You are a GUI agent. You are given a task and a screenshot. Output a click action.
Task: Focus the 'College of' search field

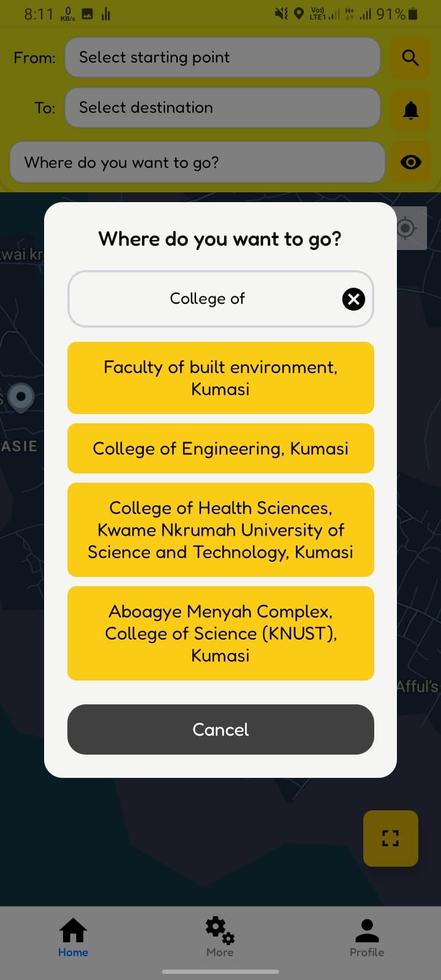point(208,299)
